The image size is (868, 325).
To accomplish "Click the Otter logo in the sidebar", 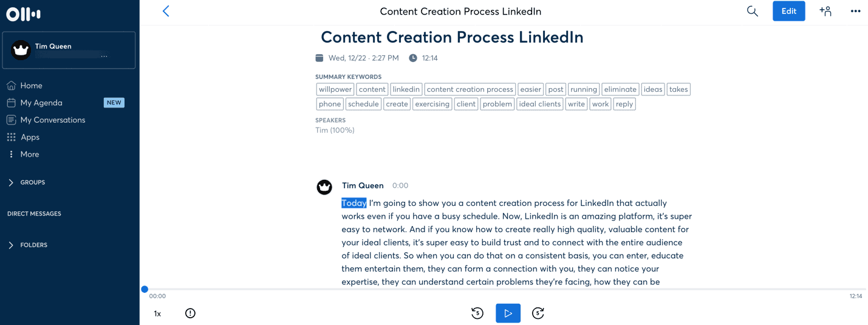I will (x=23, y=15).
